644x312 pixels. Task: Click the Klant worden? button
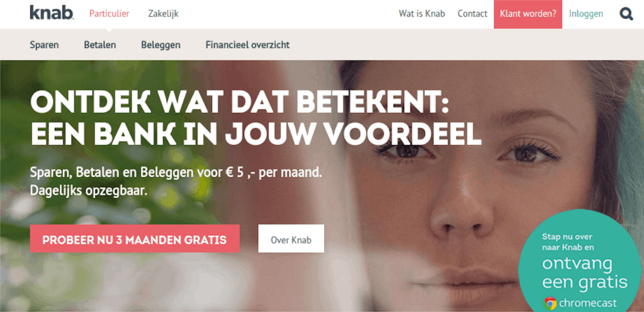(528, 14)
